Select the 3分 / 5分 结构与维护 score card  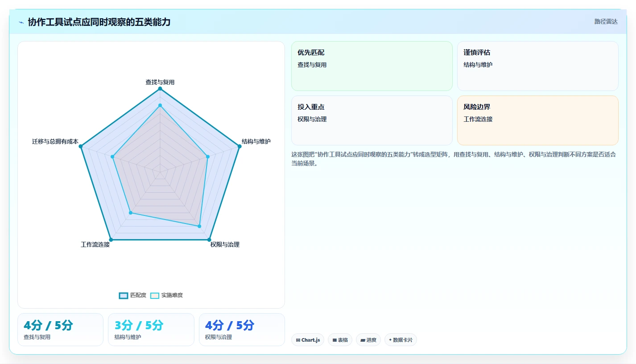click(x=151, y=330)
